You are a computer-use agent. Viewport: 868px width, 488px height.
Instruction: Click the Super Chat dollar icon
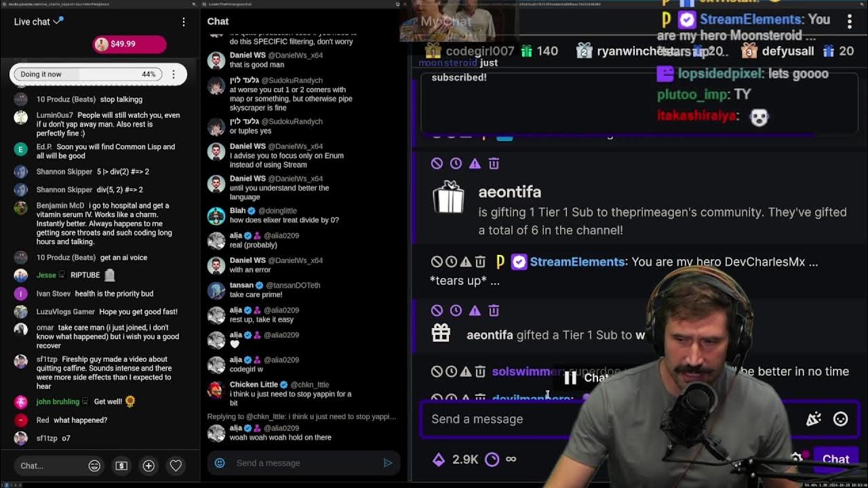coord(121,466)
